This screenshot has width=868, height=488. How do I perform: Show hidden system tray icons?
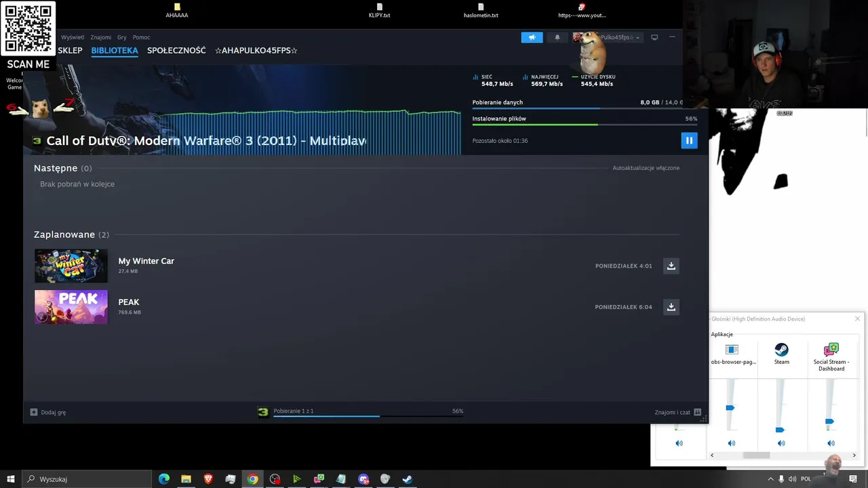[x=770, y=479]
